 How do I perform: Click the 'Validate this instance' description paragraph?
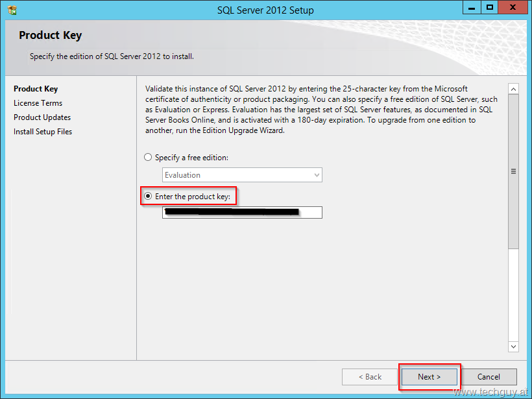[321, 110]
